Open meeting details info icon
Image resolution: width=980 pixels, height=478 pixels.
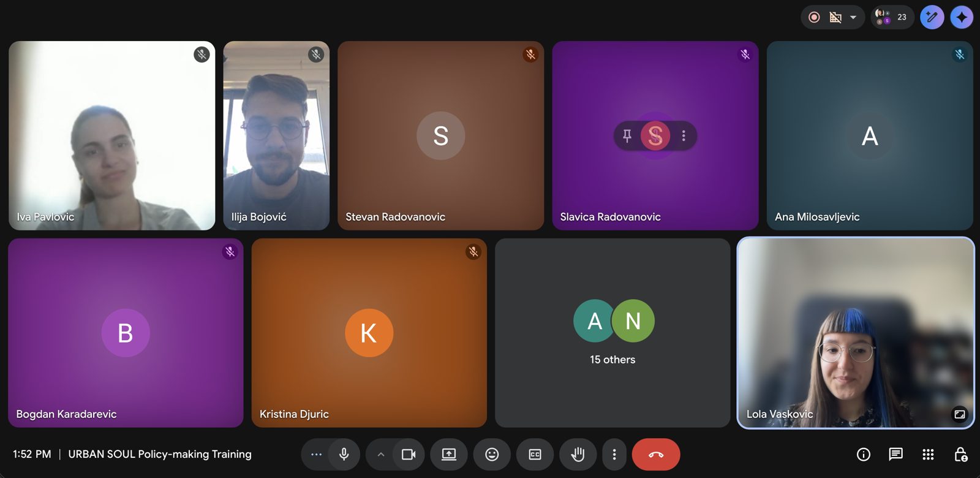[864, 454]
